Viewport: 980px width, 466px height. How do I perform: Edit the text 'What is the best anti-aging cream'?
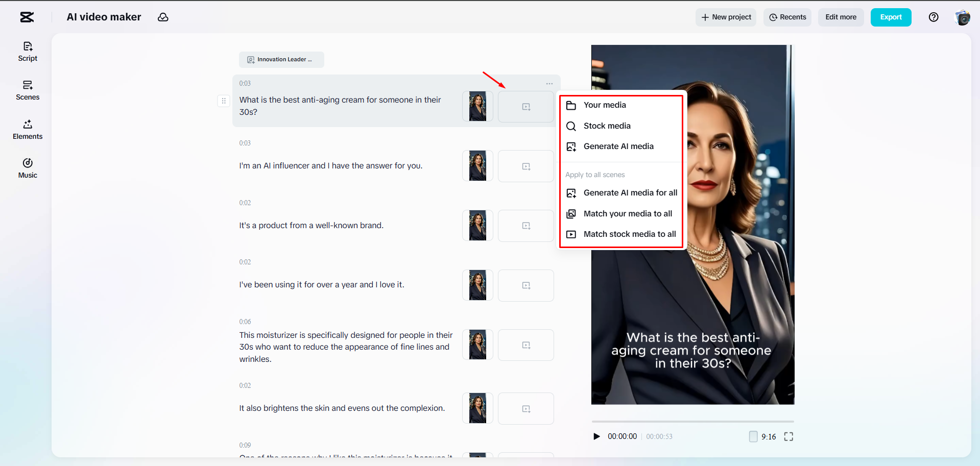[341, 106]
